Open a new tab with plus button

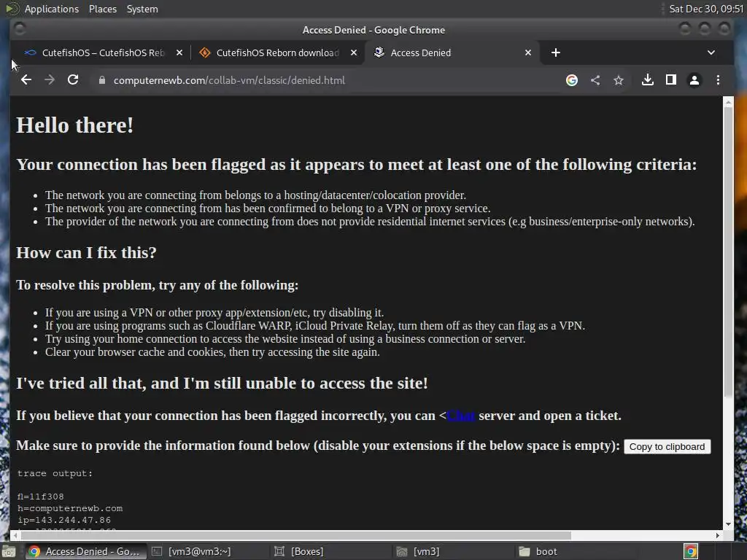pos(555,52)
